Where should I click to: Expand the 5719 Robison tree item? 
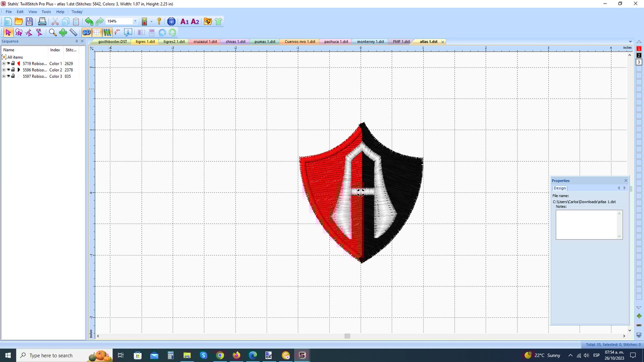tap(4, 64)
